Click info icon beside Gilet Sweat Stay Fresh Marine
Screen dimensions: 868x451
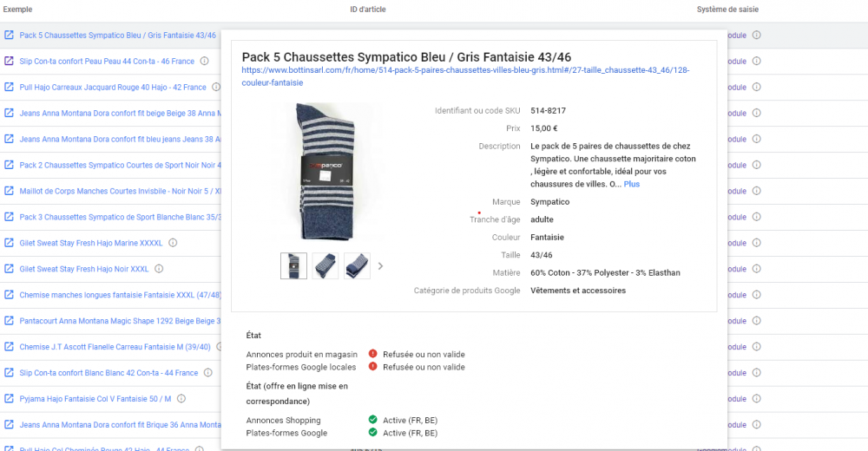[x=173, y=244]
